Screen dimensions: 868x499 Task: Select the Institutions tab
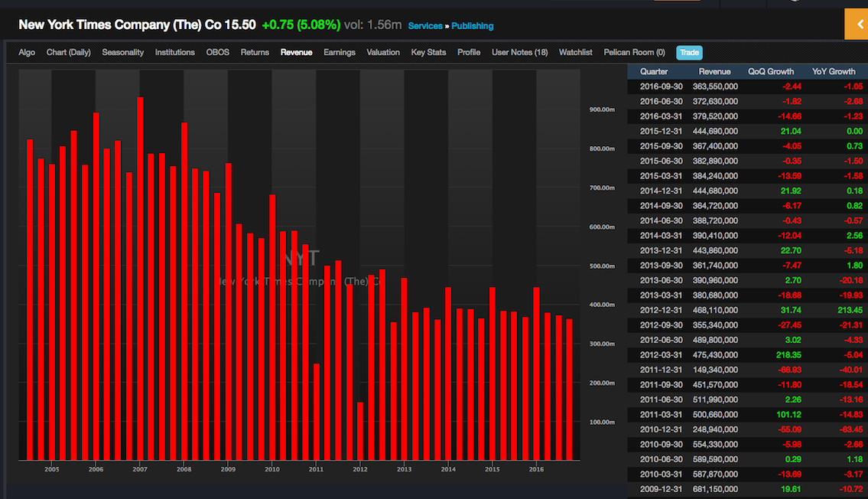[x=175, y=52]
